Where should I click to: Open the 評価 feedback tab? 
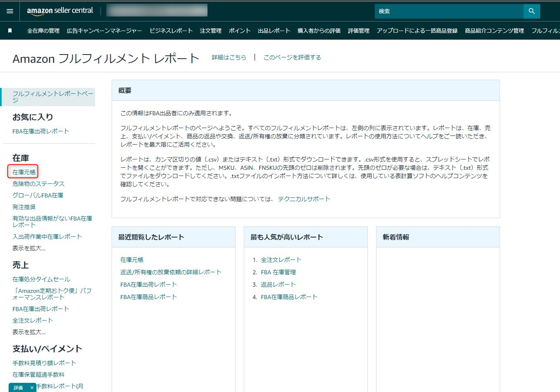[x=18, y=388]
